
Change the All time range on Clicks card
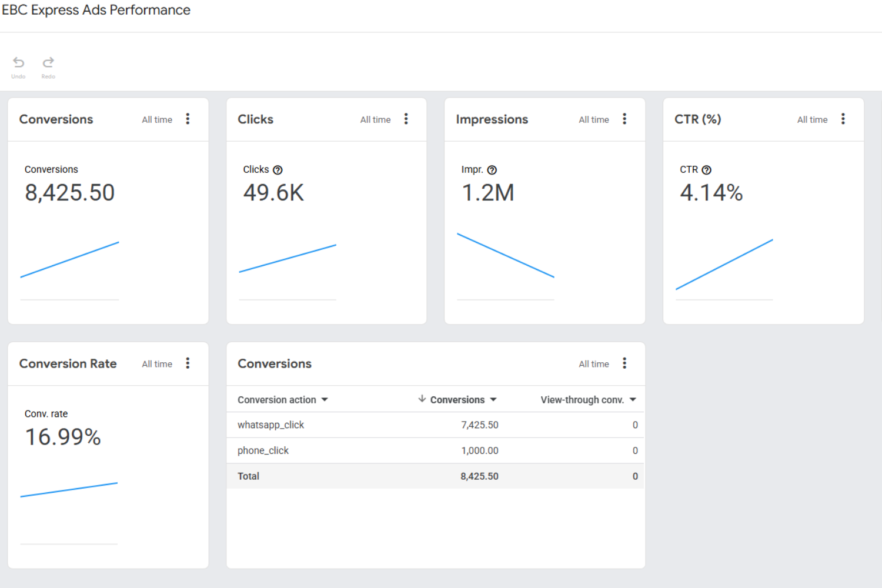tap(375, 119)
